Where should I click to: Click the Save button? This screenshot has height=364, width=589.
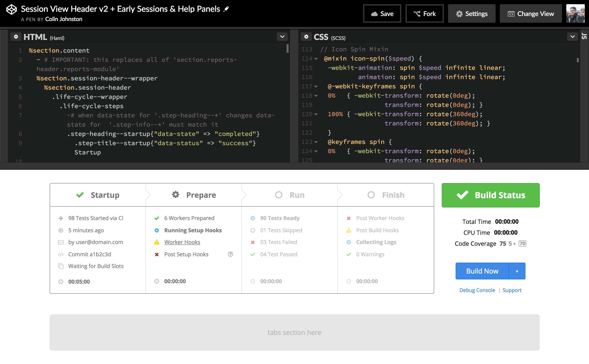[382, 14]
